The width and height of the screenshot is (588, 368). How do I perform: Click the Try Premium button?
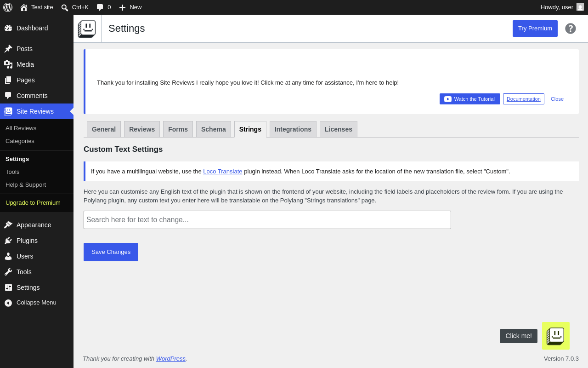(x=535, y=29)
